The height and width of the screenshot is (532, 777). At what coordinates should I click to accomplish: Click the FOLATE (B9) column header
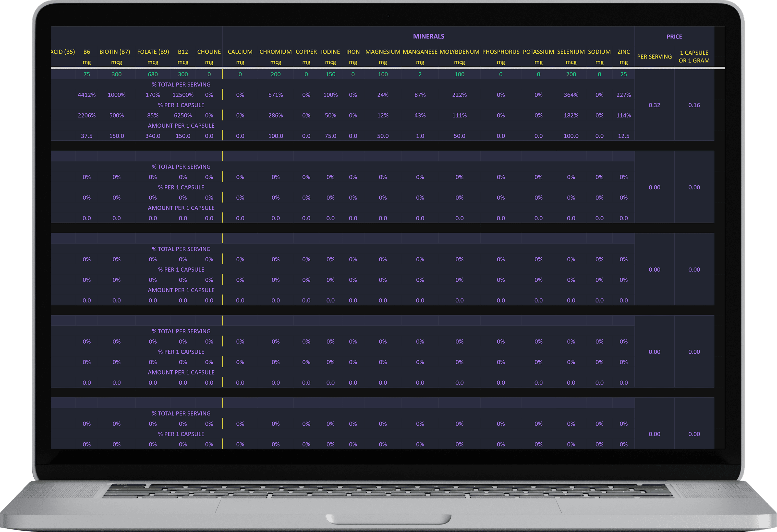pyautogui.click(x=153, y=52)
